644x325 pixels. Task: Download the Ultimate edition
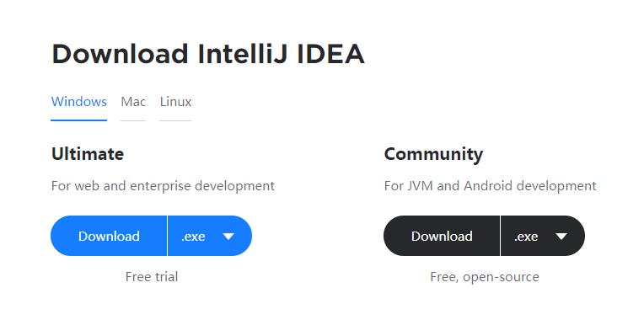[x=109, y=236]
